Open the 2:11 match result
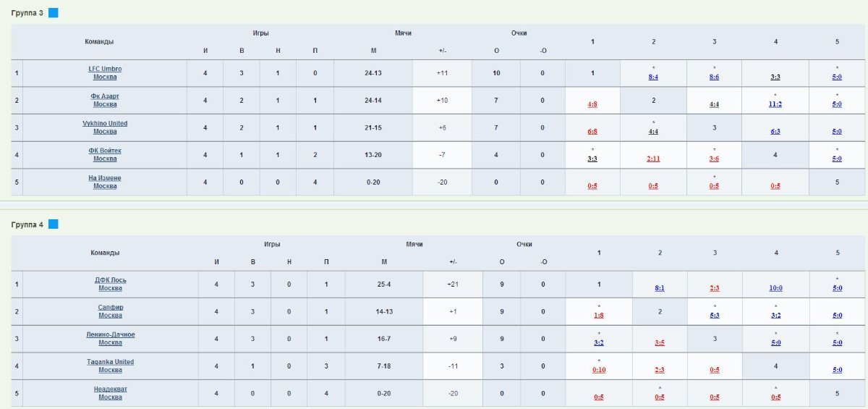Viewport: 868px width, 409px height. click(653, 159)
